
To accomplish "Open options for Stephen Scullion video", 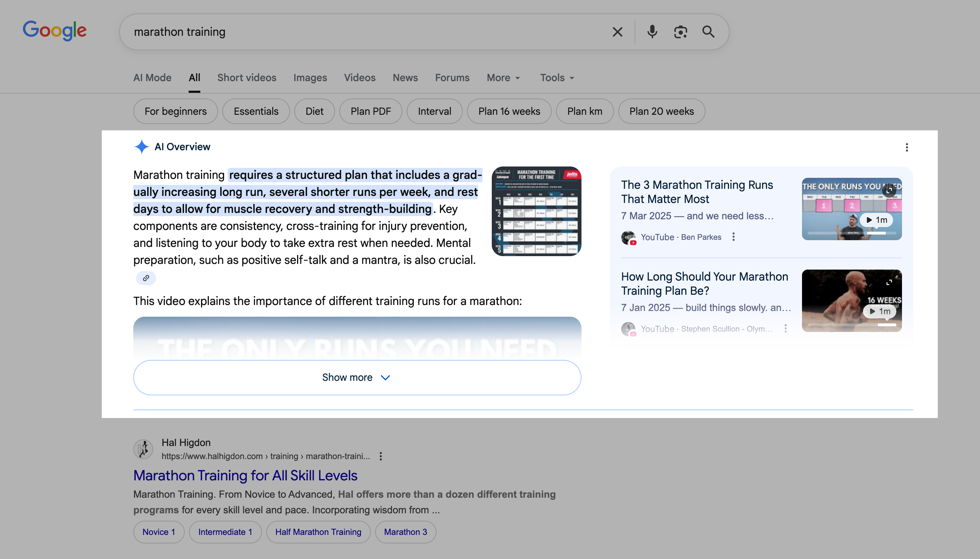I will [x=785, y=329].
